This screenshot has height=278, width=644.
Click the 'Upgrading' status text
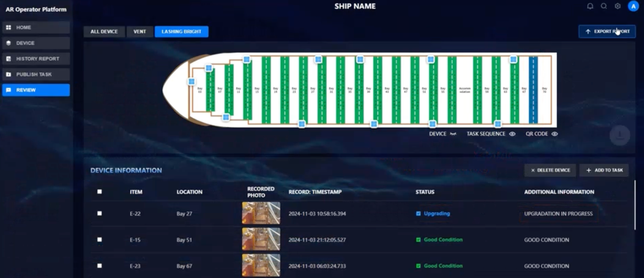coord(437,213)
